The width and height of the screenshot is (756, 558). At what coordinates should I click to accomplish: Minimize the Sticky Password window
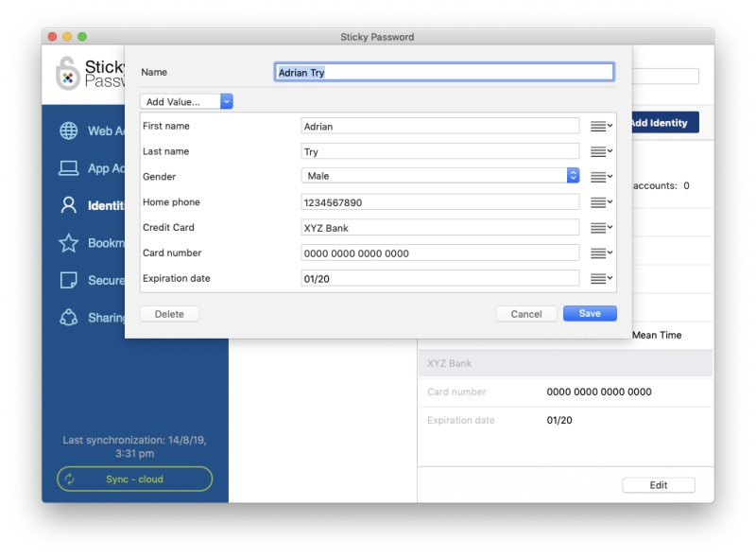point(67,37)
